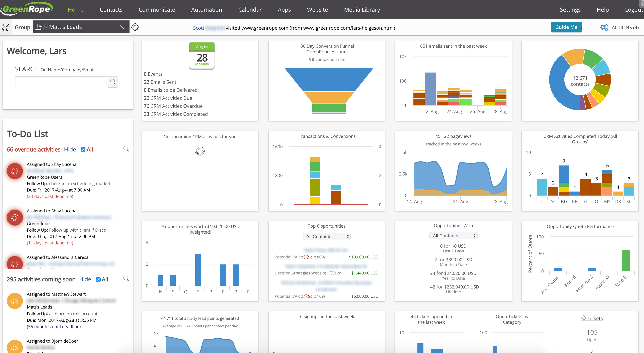
Task: Open group settings gear icon
Action: click(x=135, y=27)
